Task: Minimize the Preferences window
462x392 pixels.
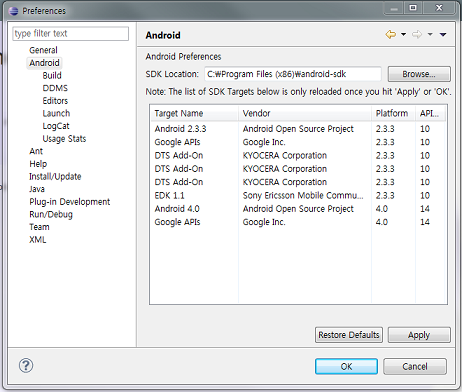Action: (394, 8)
